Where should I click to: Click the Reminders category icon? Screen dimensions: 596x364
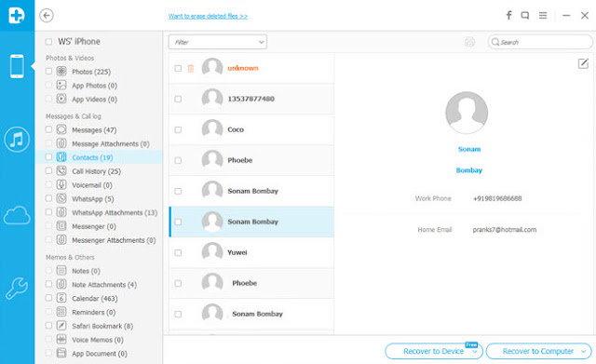61,312
